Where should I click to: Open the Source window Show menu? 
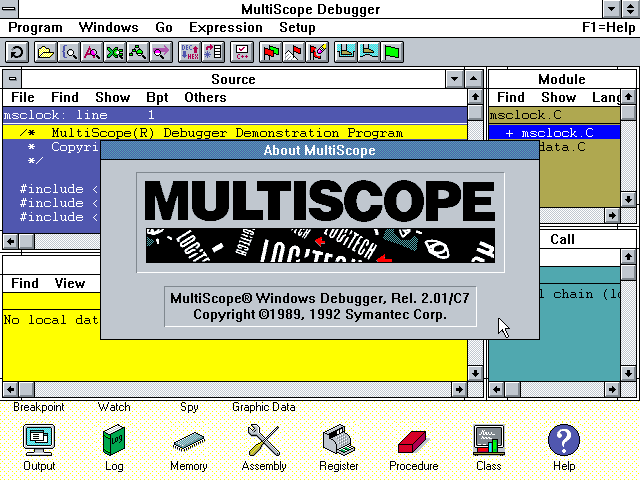tap(113, 98)
